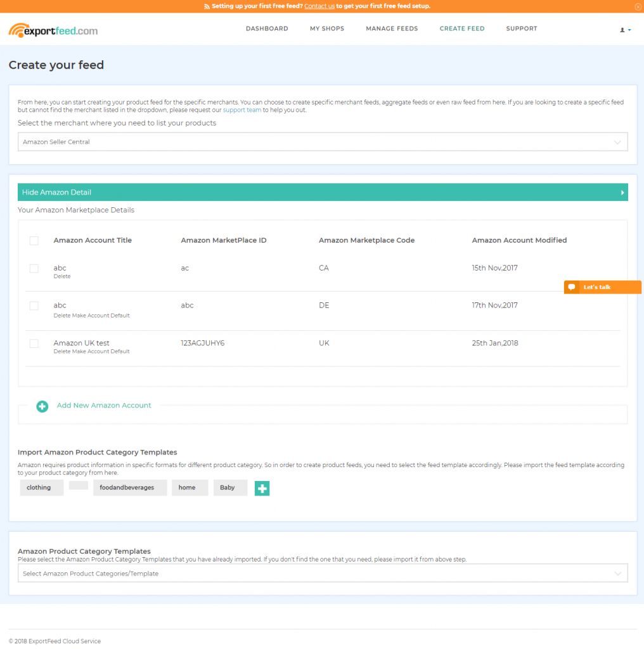Switch to the Manage Feeds section
Viewport: 644px width, 649px height.
click(392, 29)
